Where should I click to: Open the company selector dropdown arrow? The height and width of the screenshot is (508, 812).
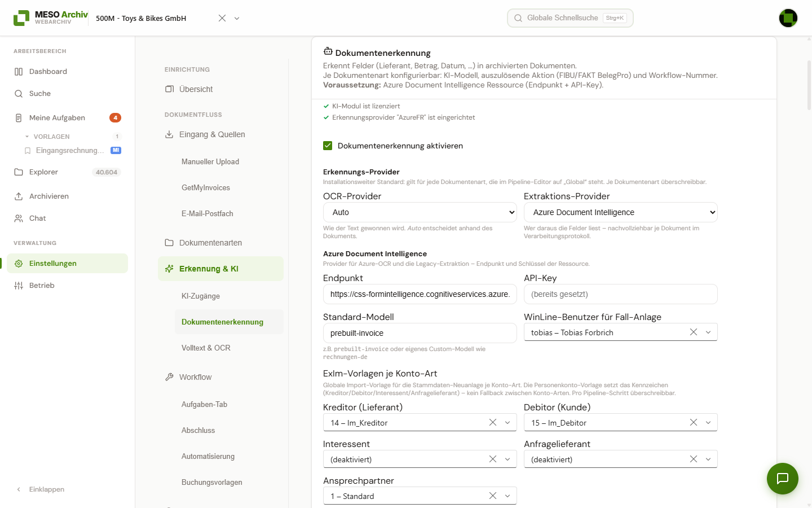pyautogui.click(x=237, y=18)
